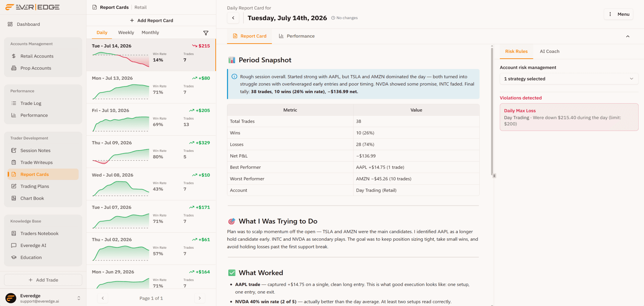Go to previous page of report cards
This screenshot has height=306, width=644.
click(x=103, y=298)
